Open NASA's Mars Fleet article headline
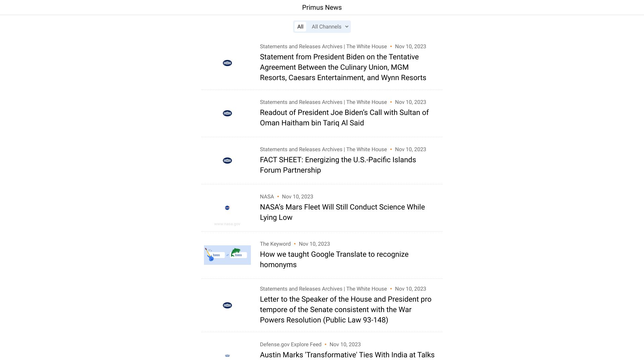The image size is (644, 362). 342,212
